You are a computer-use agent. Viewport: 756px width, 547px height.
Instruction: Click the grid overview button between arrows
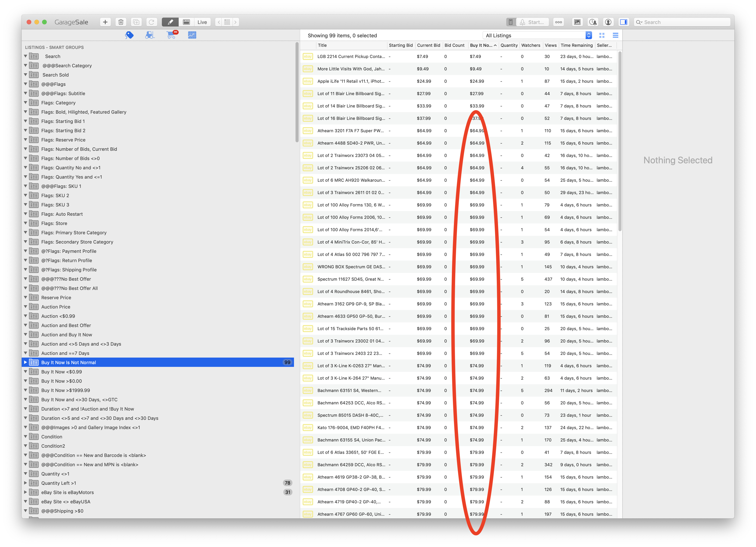[227, 22]
